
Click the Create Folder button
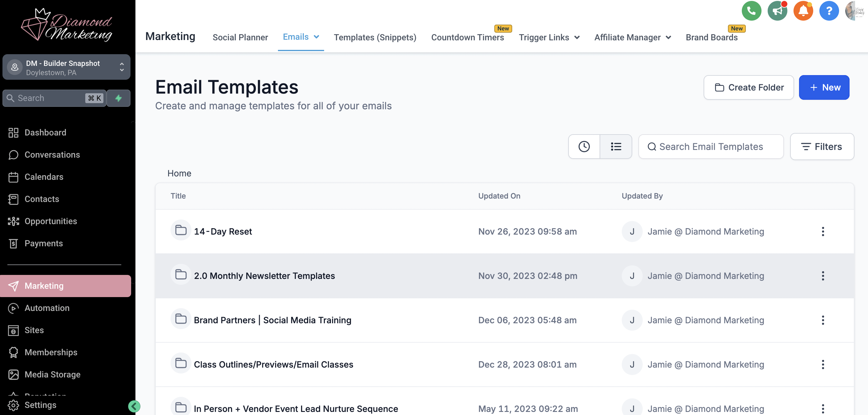click(748, 87)
